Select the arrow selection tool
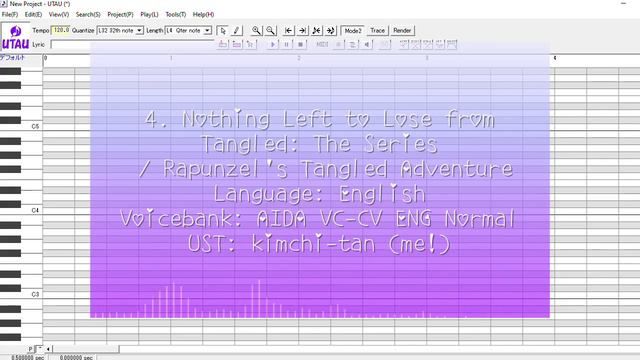This screenshot has width=640, height=360. [x=223, y=31]
